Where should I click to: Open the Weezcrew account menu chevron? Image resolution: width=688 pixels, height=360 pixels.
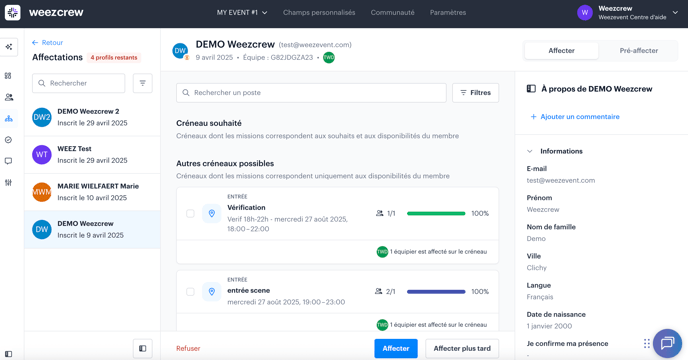pos(675,13)
